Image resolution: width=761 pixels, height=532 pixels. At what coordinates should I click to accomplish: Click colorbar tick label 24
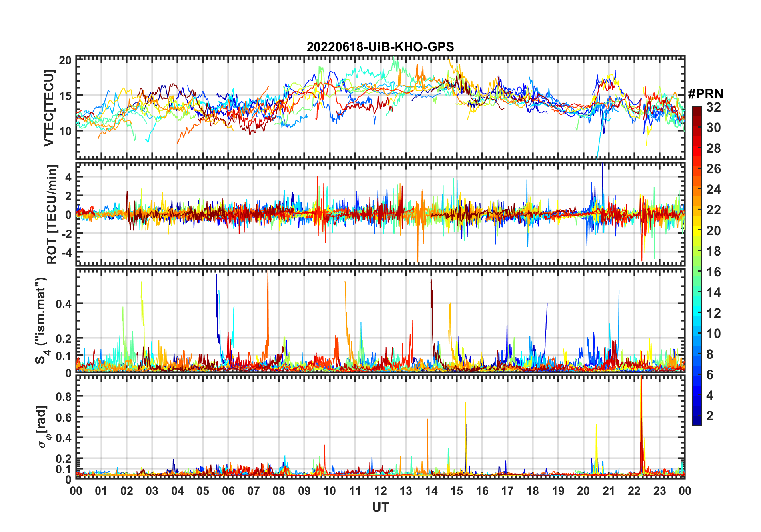coord(713,189)
